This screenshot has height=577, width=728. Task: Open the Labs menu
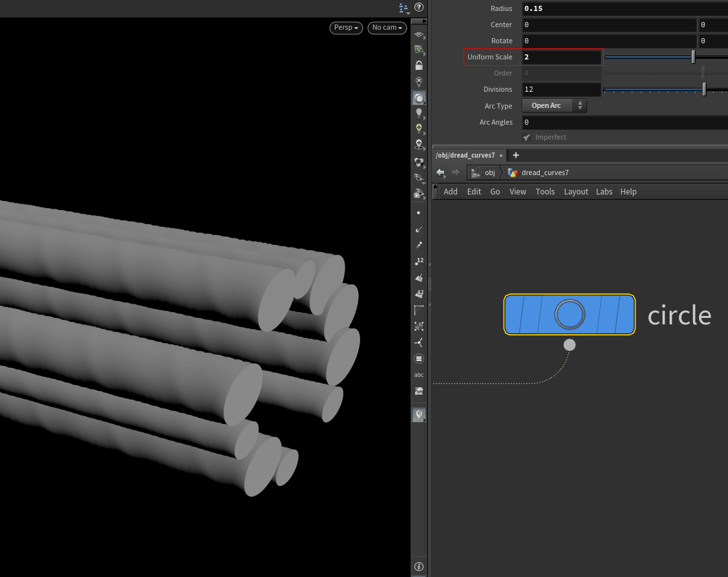(604, 191)
